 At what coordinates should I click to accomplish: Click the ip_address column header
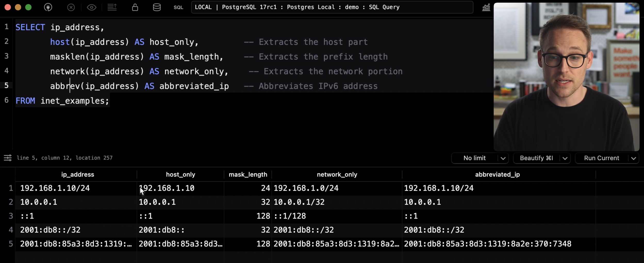tap(78, 175)
